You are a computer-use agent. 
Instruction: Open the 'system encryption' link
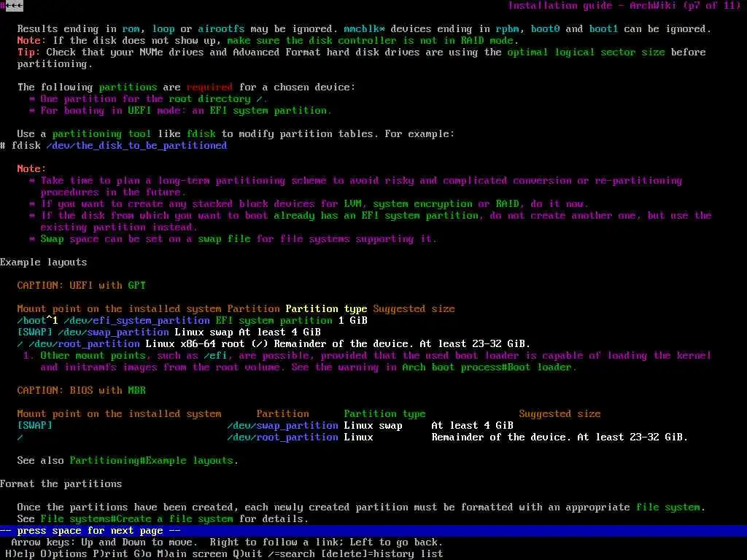coord(422,204)
